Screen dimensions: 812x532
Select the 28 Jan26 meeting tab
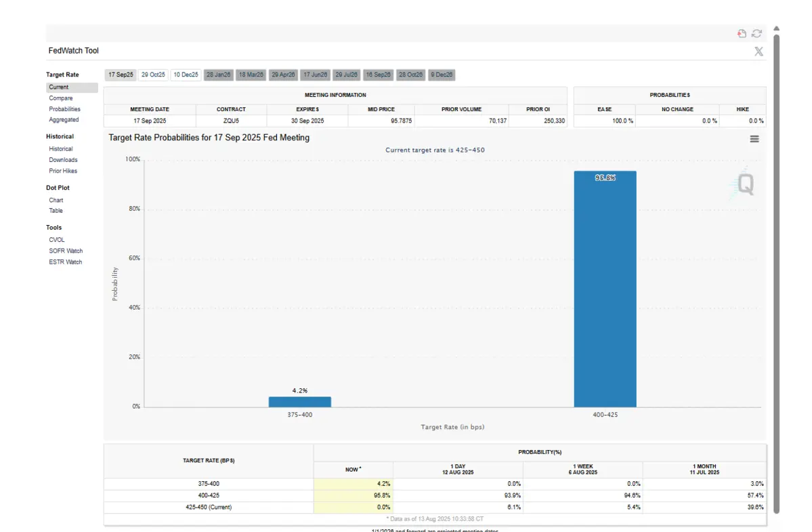pos(218,75)
